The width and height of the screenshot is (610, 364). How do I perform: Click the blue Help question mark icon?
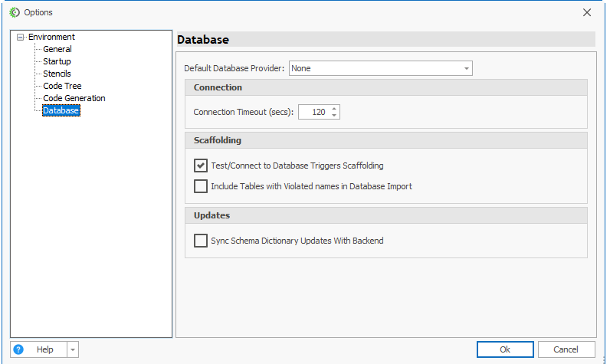click(x=19, y=349)
